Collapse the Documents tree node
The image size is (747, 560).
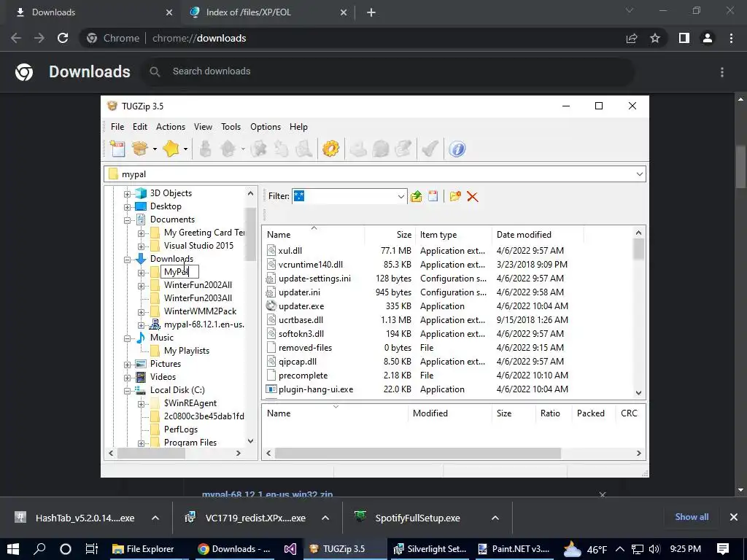click(x=127, y=220)
